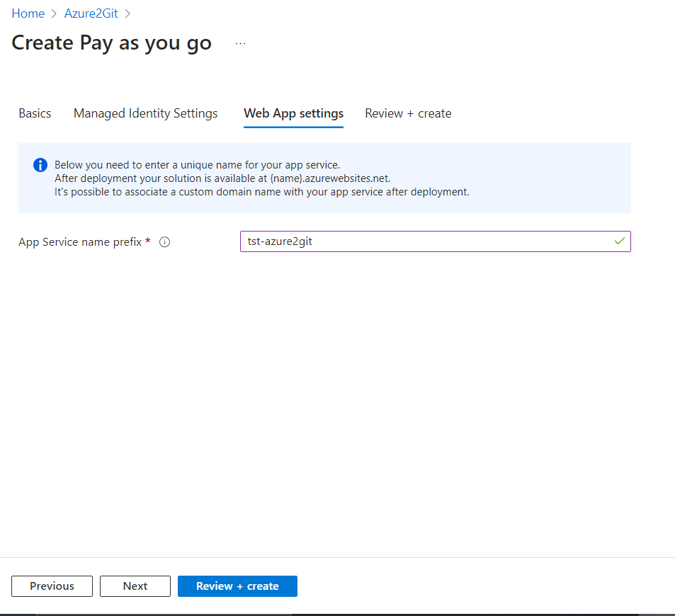Open the info tooltip beside App Service name prefix
The image size is (675, 616).
point(164,241)
